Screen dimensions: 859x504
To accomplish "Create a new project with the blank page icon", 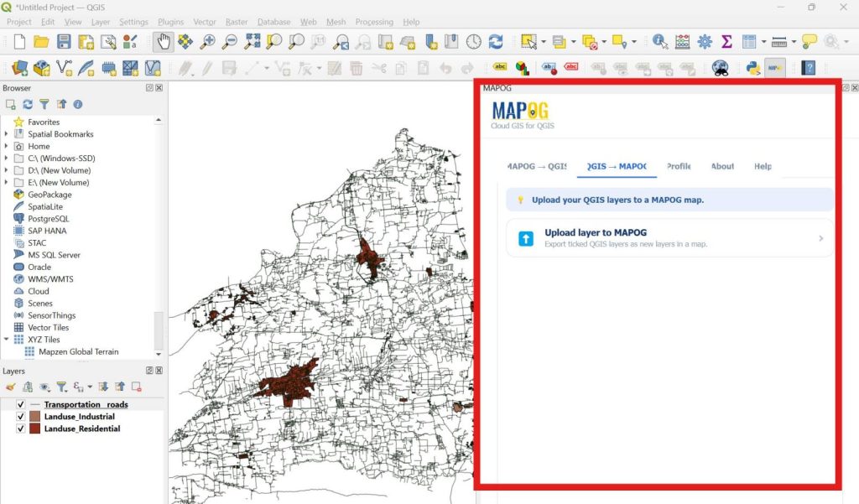I will (x=20, y=42).
